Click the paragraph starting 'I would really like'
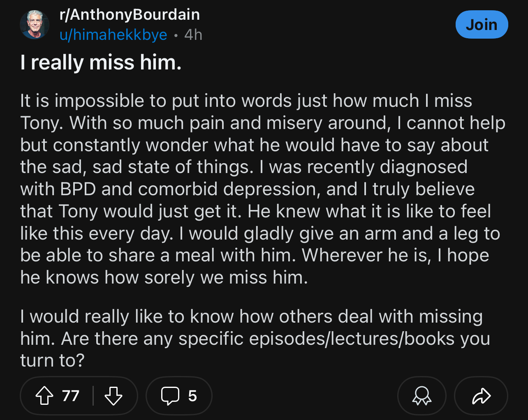This screenshot has height=420, width=528. 255,339
